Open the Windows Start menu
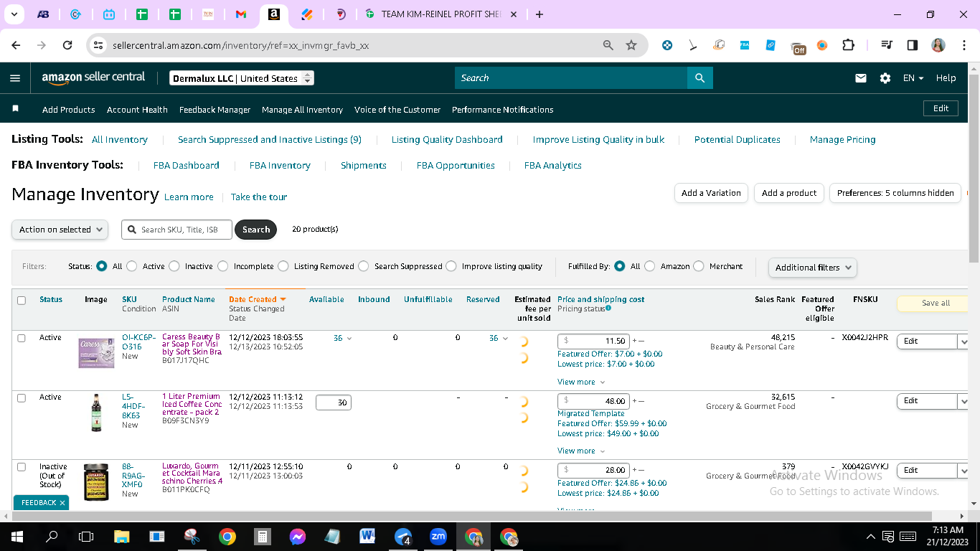Viewport: 980px width, 551px height. [x=16, y=537]
